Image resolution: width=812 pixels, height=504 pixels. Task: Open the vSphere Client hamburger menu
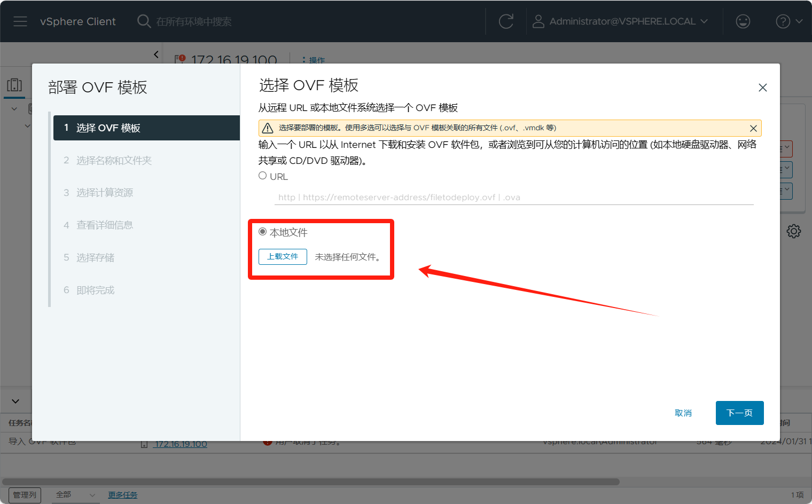click(20, 21)
